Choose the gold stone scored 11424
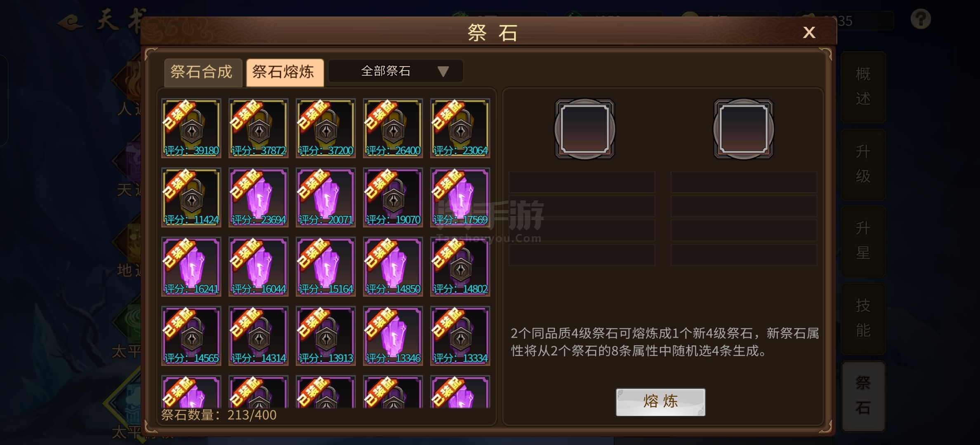The image size is (980, 445). pos(191,197)
